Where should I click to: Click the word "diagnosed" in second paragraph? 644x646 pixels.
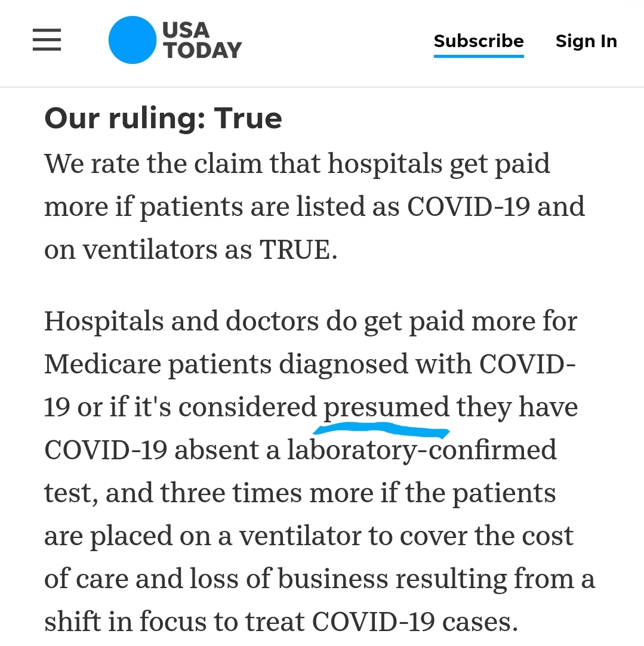(343, 365)
